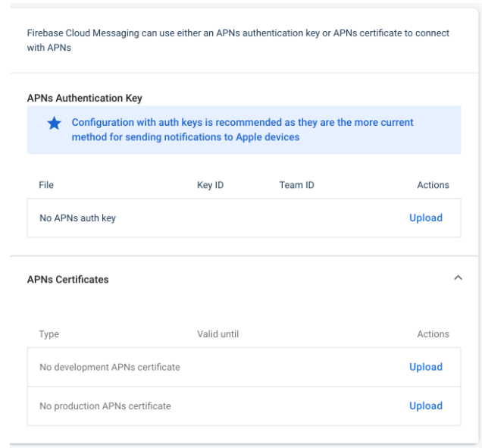Click the Firebase Cloud Messaging description text
The width and height of the screenshot is (482, 448).
pos(238,40)
